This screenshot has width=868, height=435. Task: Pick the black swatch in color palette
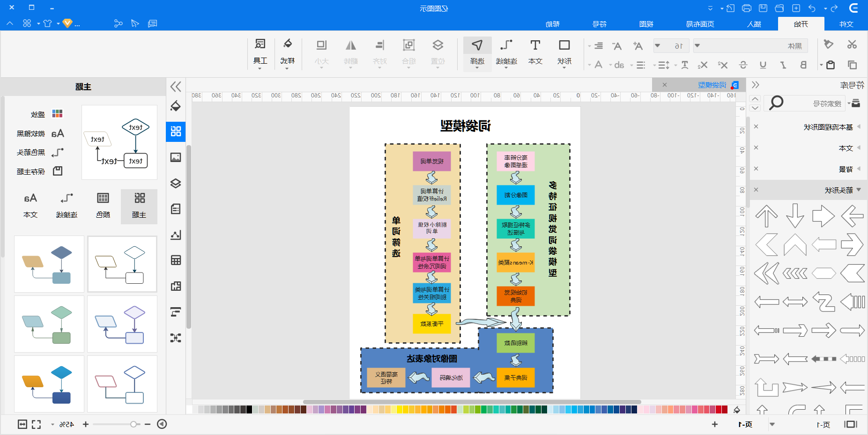pos(249,410)
